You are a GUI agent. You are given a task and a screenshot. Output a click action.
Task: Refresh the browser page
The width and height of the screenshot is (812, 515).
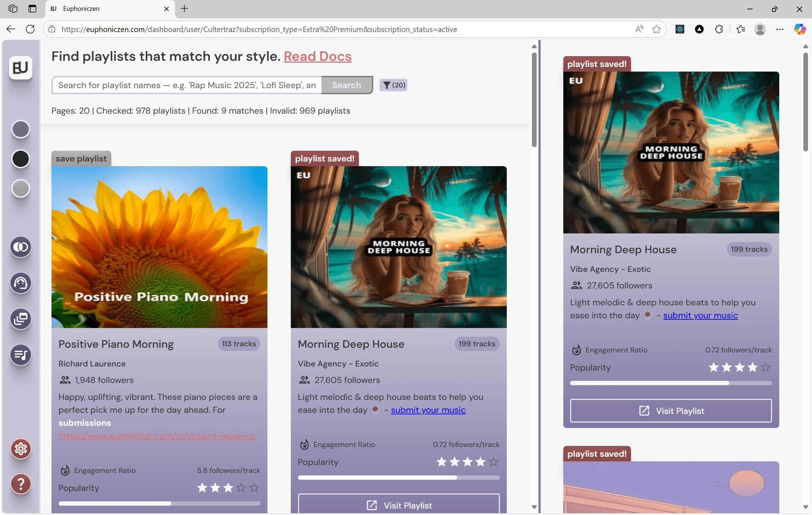coord(30,29)
